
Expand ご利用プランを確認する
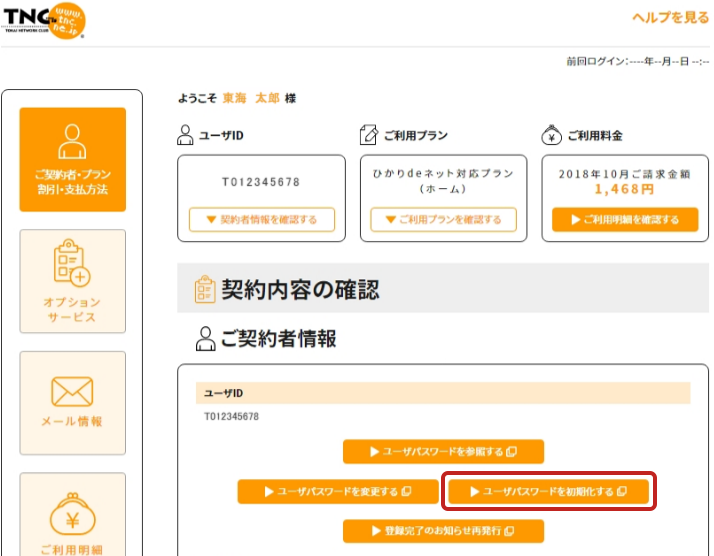[x=443, y=220]
